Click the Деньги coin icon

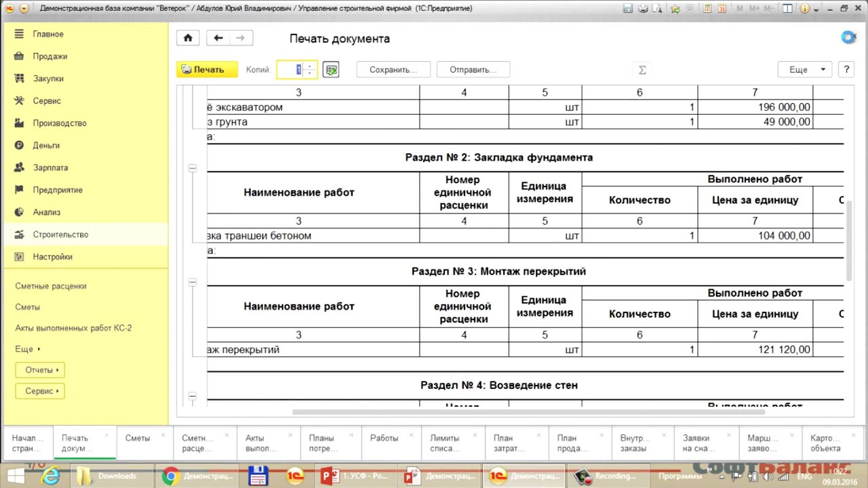pos(20,145)
